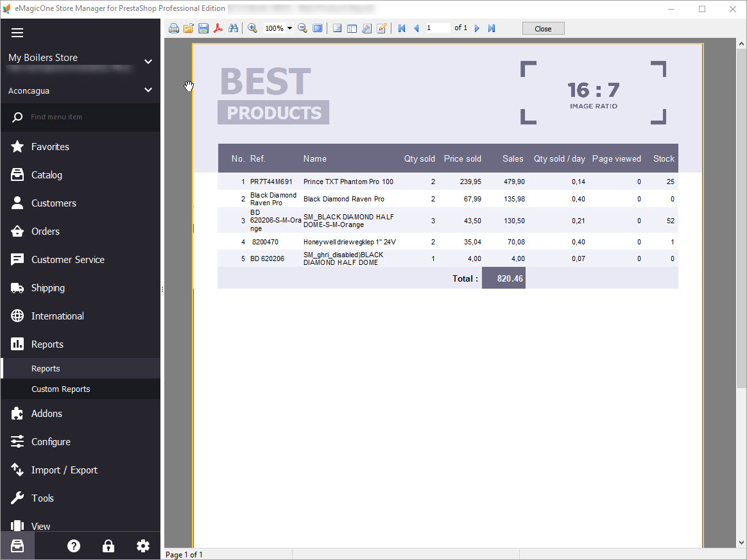This screenshot has height=560, width=747.
Task: Expand the Aconcagua shop dropdown
Action: tap(148, 90)
